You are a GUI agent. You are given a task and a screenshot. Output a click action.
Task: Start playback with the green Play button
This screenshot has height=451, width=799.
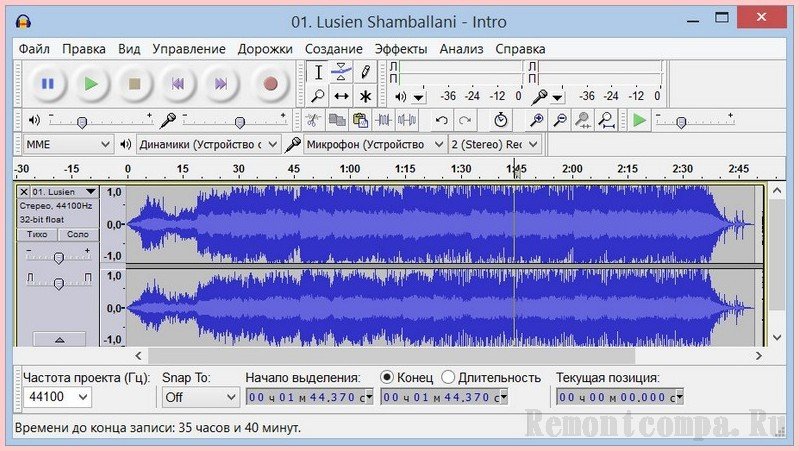pos(91,84)
